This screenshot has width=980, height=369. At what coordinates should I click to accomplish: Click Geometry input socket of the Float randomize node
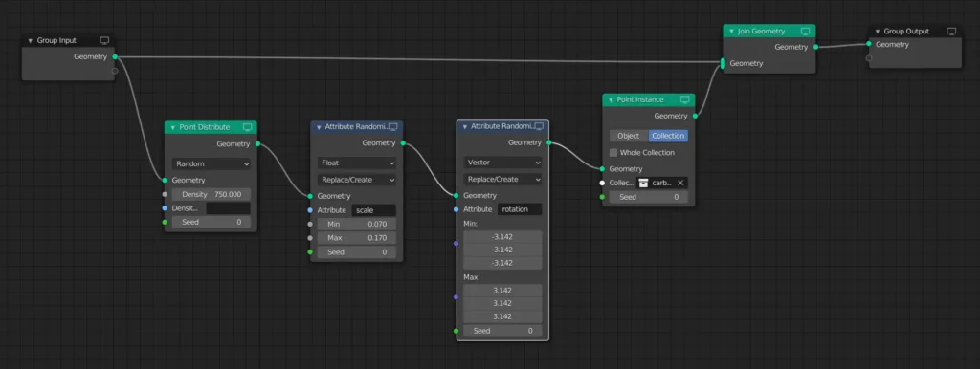tap(310, 196)
